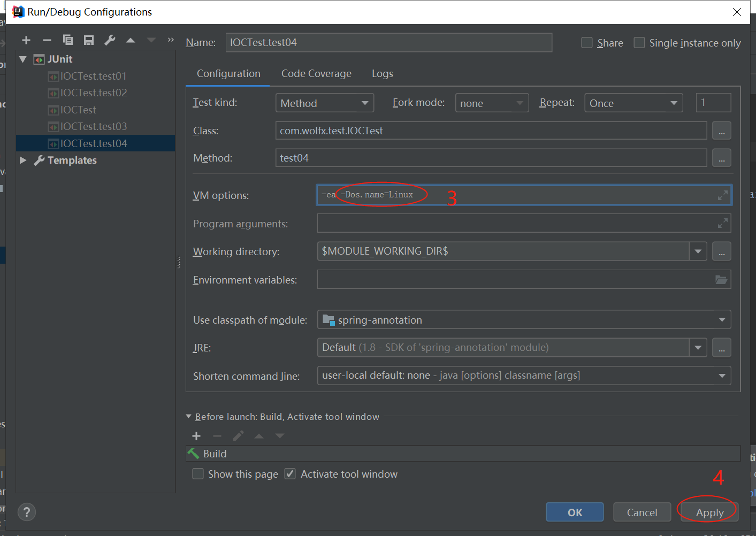The width and height of the screenshot is (756, 536).
Task: Browse for the working directory with the ellipsis button
Action: coord(722,251)
